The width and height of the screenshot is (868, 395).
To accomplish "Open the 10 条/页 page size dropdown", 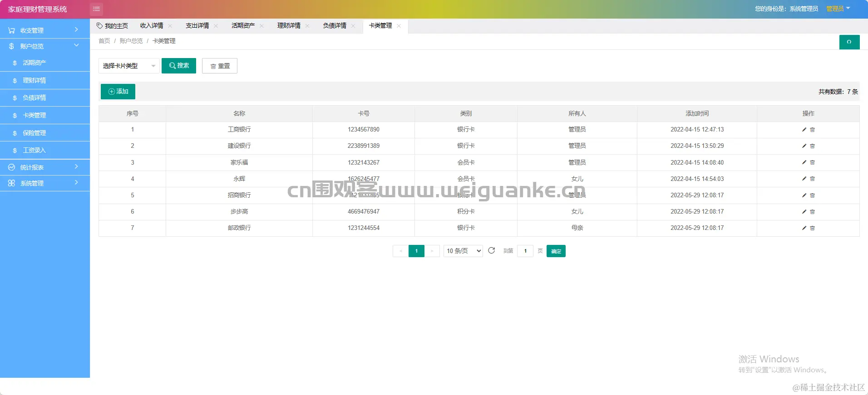I will pos(463,251).
